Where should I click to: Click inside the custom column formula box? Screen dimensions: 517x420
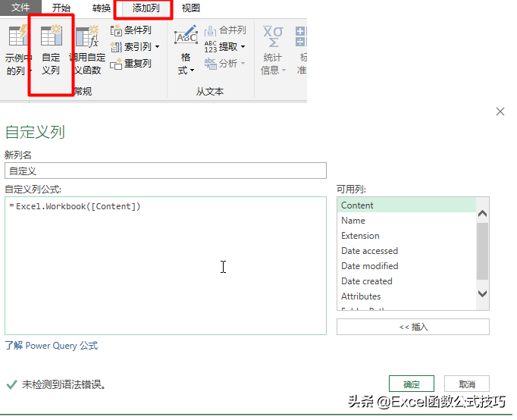pyautogui.click(x=165, y=265)
